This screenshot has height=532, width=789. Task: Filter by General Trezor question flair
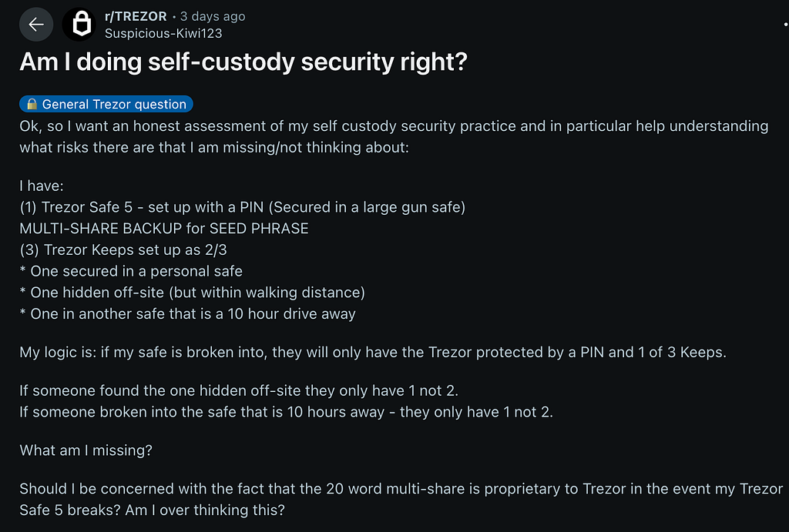[106, 104]
